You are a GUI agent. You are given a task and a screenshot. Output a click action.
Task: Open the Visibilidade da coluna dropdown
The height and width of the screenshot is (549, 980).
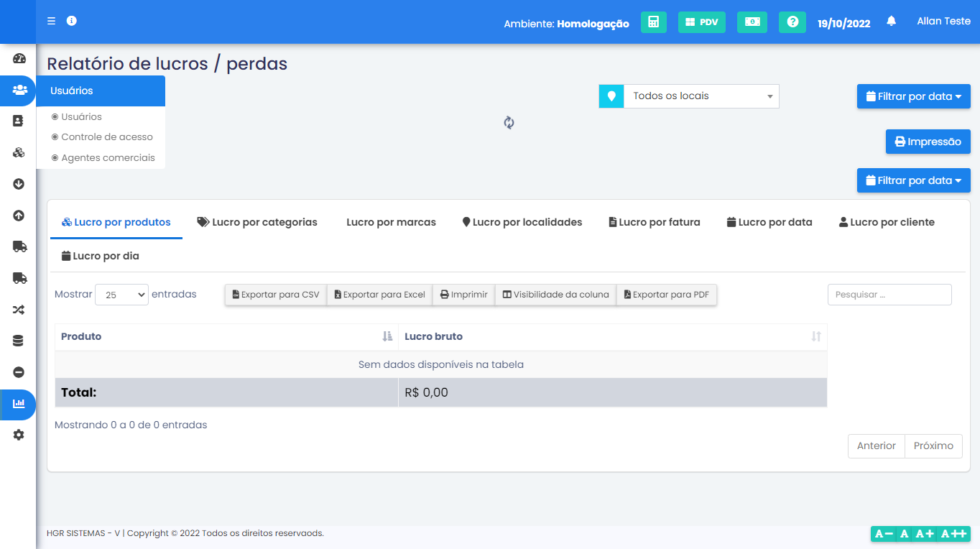coord(555,295)
